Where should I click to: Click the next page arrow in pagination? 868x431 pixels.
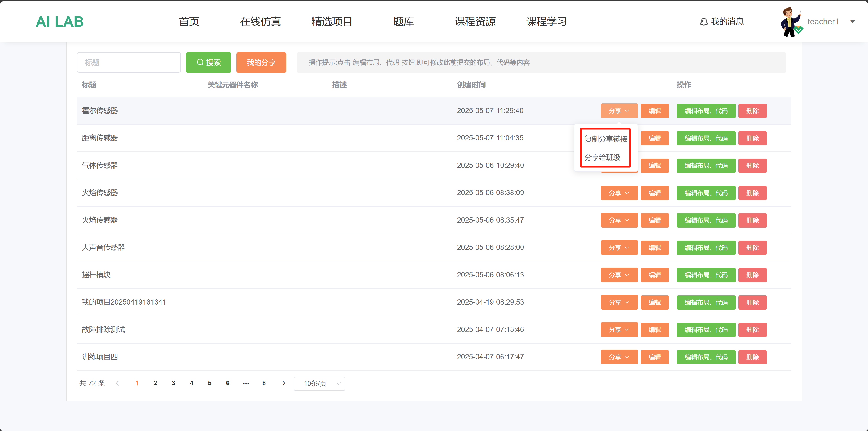[283, 383]
